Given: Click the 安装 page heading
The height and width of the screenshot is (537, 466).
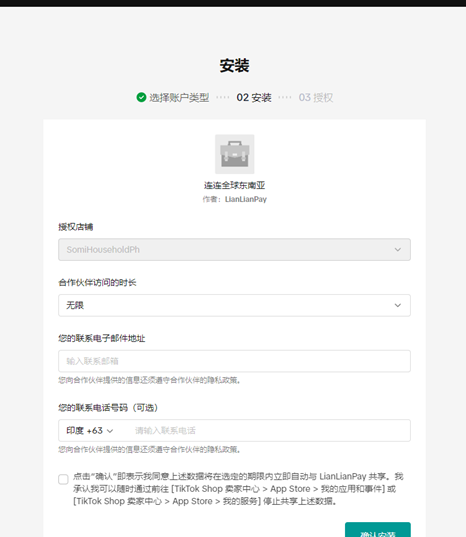Looking at the screenshot, I should pos(235,65).
